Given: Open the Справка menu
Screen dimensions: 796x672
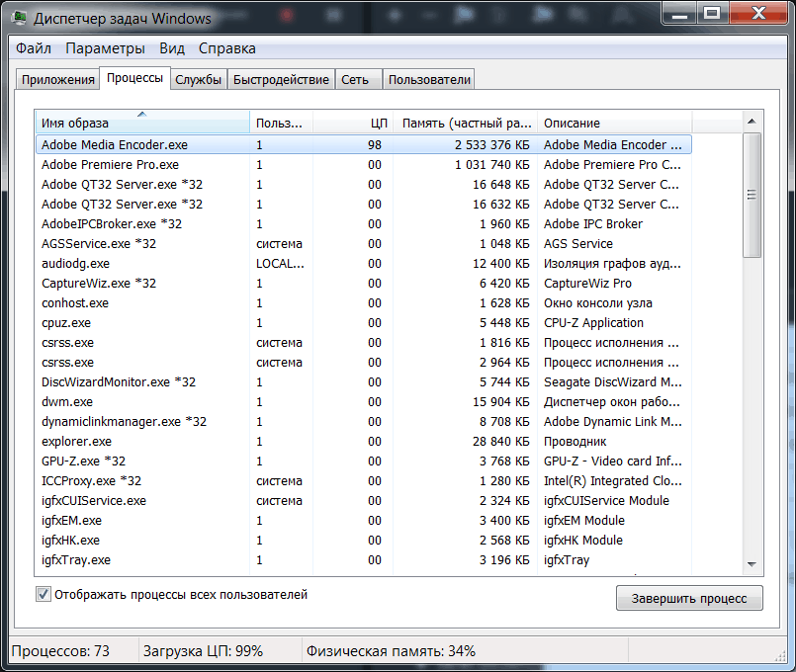Looking at the screenshot, I should (x=226, y=48).
